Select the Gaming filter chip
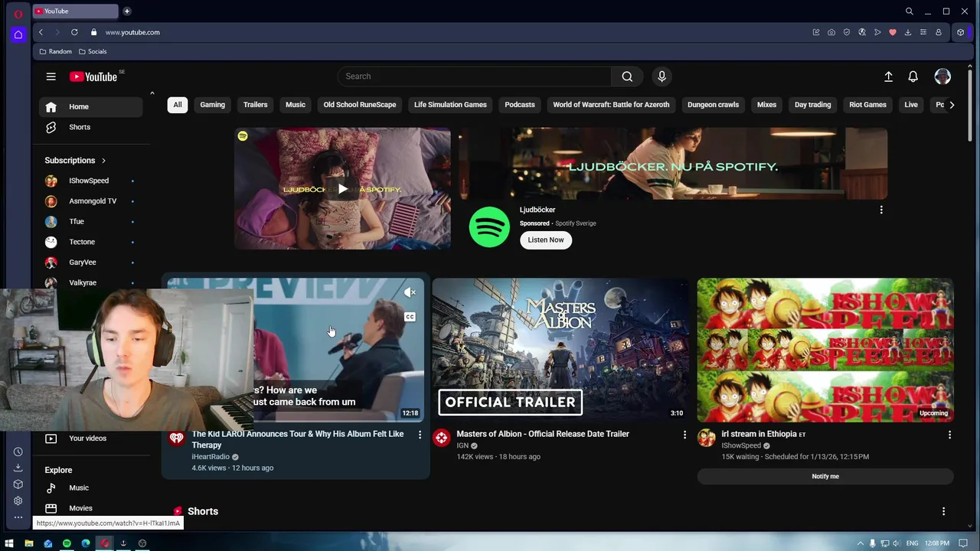Viewport: 980px width, 551px height. pos(213,105)
